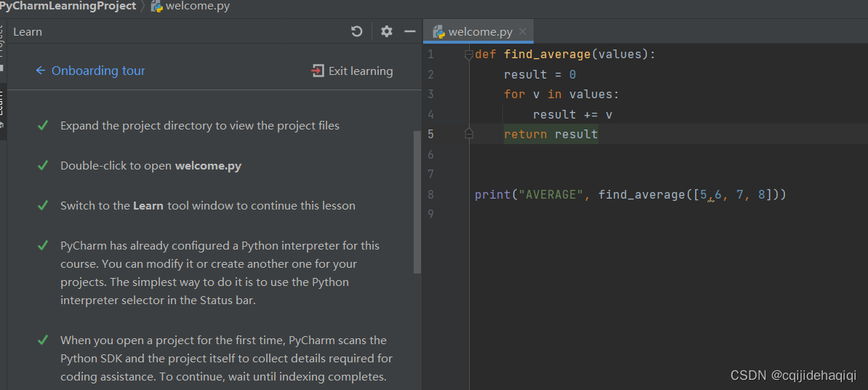The image size is (868, 390).
Task: Click the 'Expand the project directory' step text
Action: point(200,126)
